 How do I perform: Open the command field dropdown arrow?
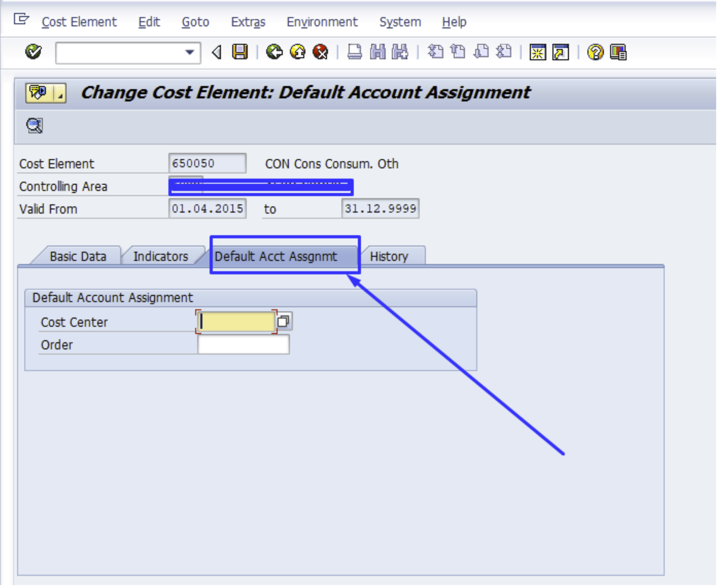click(189, 52)
